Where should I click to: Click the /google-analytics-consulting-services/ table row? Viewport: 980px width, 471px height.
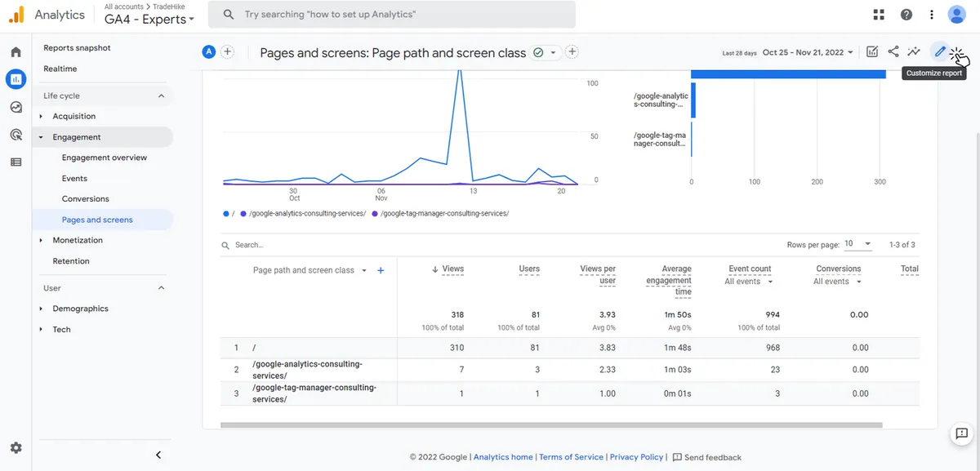pos(569,370)
